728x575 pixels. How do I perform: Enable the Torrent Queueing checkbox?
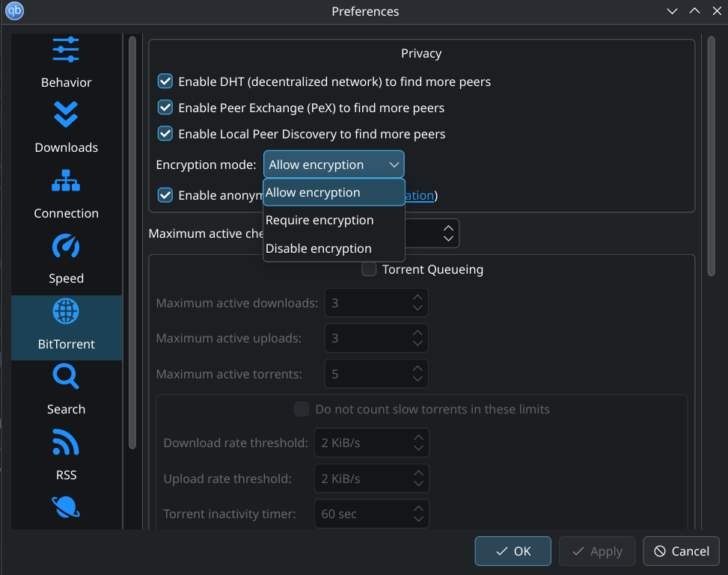[x=369, y=269]
